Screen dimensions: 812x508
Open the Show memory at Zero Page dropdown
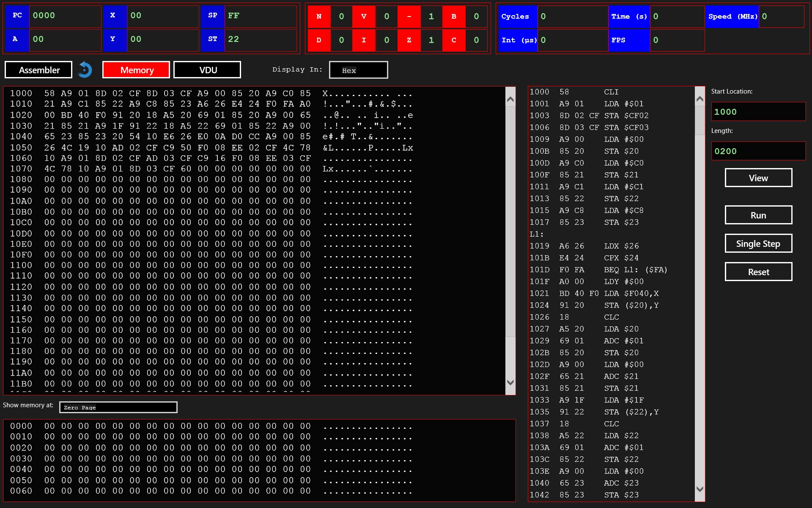[118, 407]
